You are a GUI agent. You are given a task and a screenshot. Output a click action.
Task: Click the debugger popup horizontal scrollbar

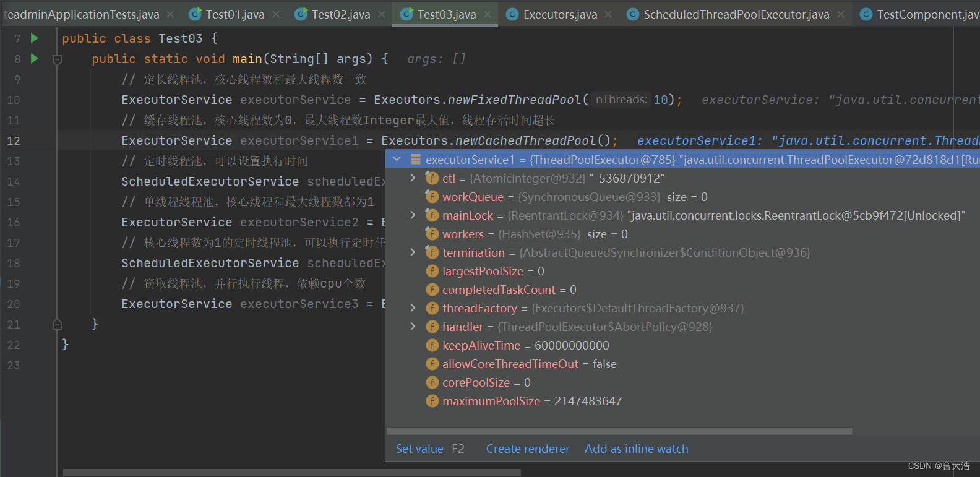pos(619,431)
